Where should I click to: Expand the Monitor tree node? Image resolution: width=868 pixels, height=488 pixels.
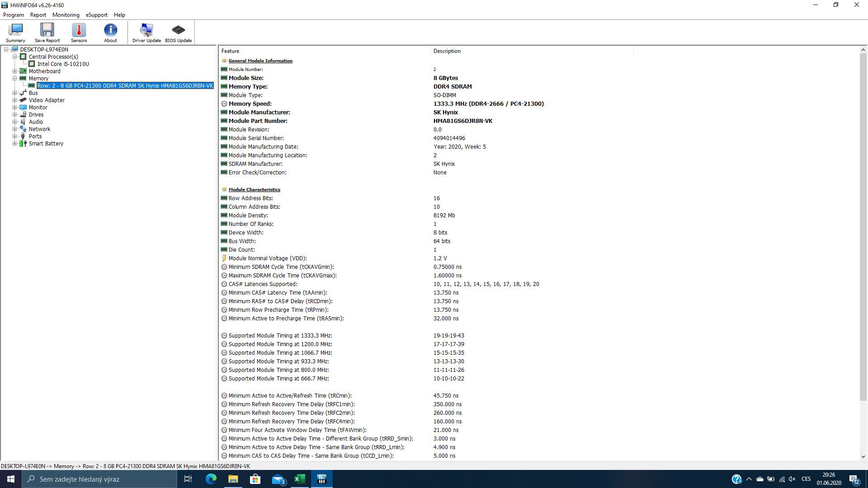[14, 108]
